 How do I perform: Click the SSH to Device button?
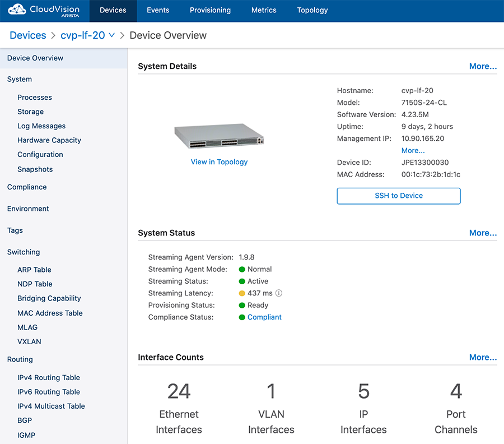pyautogui.click(x=399, y=196)
